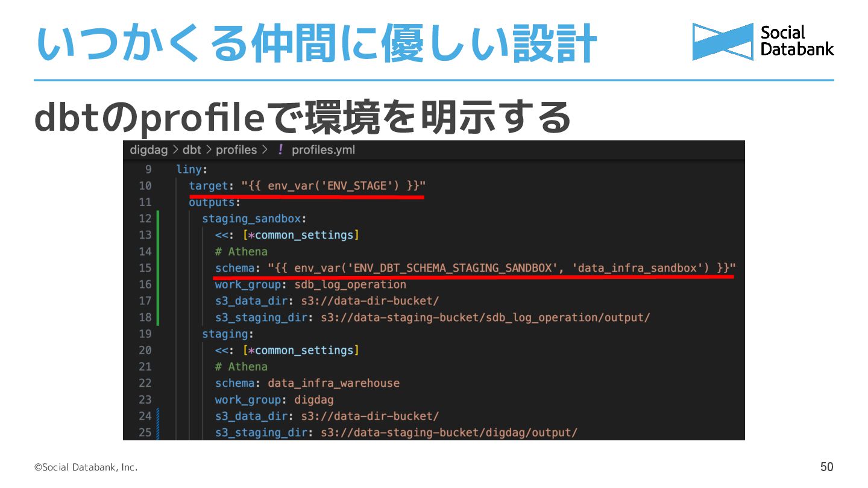This screenshot has width=868, height=488.
Task: Click 's3_data_dir' key on line 17
Action: [251, 301]
